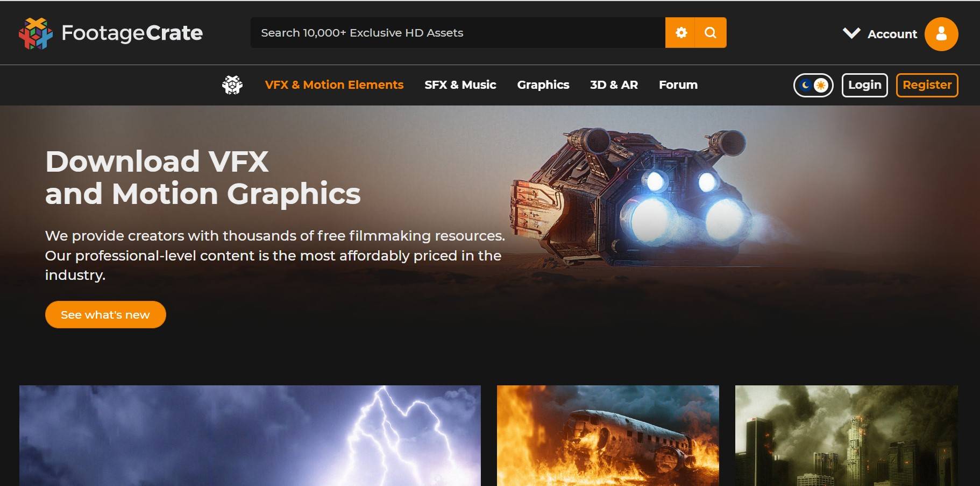Open search settings gear icon
The height and width of the screenshot is (486, 980).
coord(680,33)
